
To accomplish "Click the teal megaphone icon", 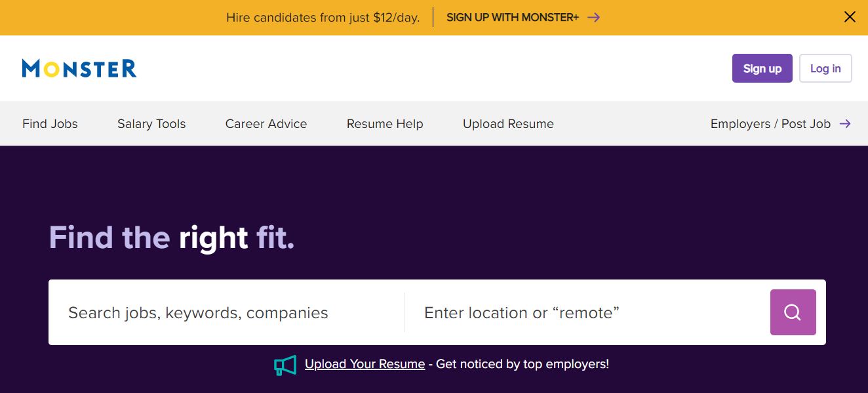I will [285, 365].
